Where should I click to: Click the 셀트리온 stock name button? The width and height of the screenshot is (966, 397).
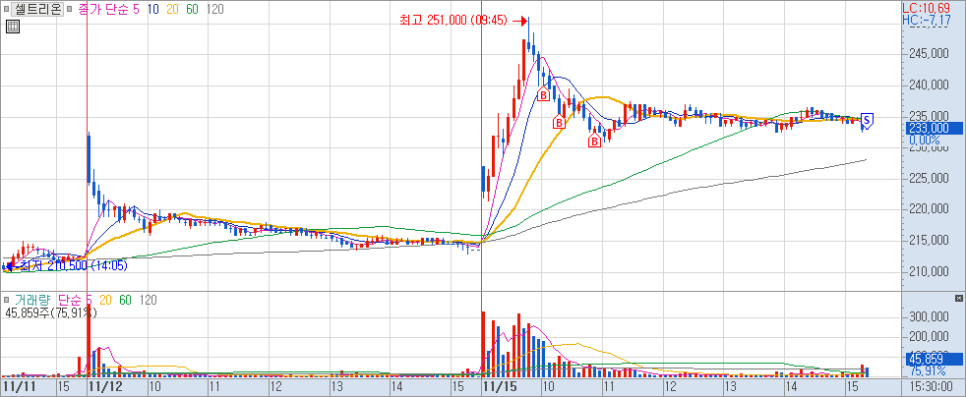coord(37,10)
